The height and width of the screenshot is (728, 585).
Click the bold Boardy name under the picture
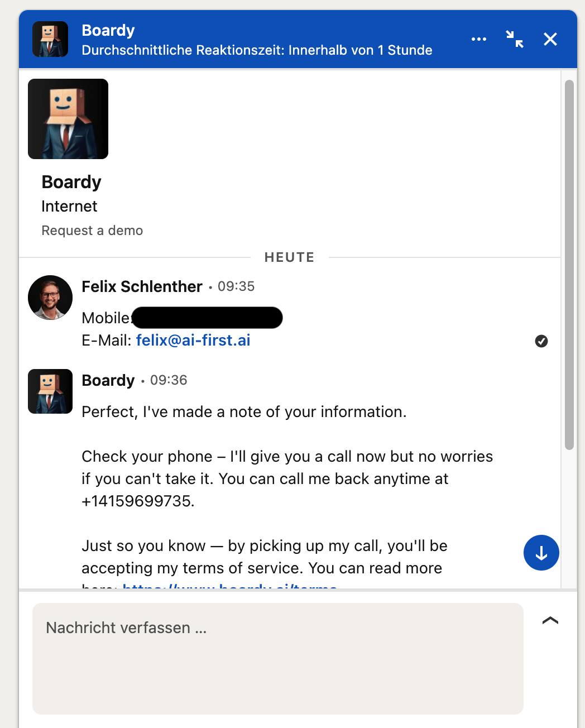pyautogui.click(x=71, y=182)
